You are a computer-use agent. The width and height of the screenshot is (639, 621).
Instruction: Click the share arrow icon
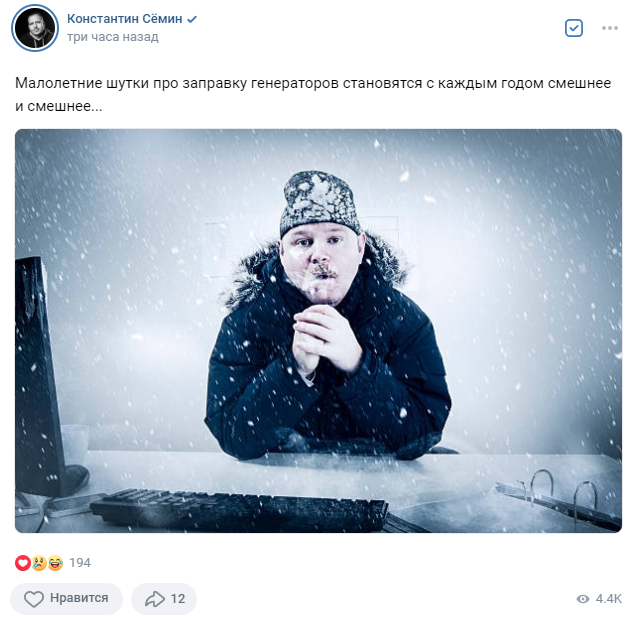click(x=155, y=599)
